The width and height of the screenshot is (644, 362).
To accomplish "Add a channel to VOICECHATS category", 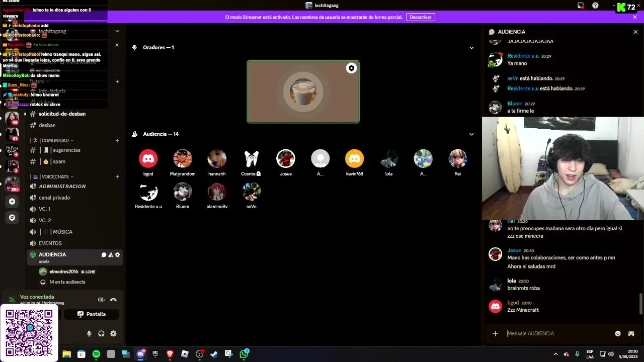I will point(117,177).
